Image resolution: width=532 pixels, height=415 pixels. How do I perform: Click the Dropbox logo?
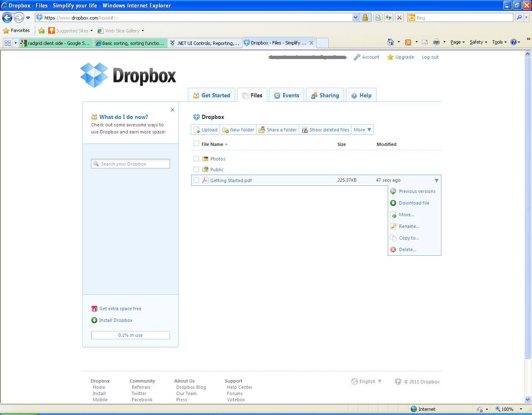[x=128, y=75]
